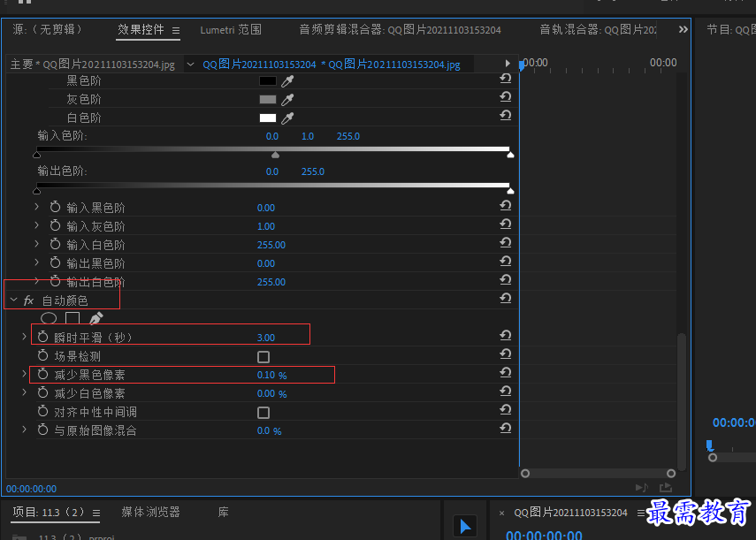Image resolution: width=756 pixels, height=540 pixels.
Task: Reset the 白色阶 parameter
Action: [x=505, y=116]
